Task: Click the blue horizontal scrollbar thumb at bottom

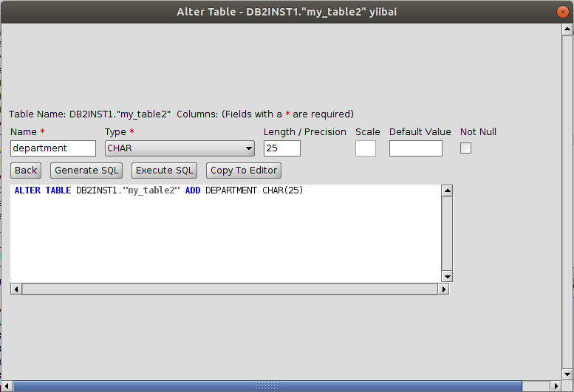Action: 266,386
